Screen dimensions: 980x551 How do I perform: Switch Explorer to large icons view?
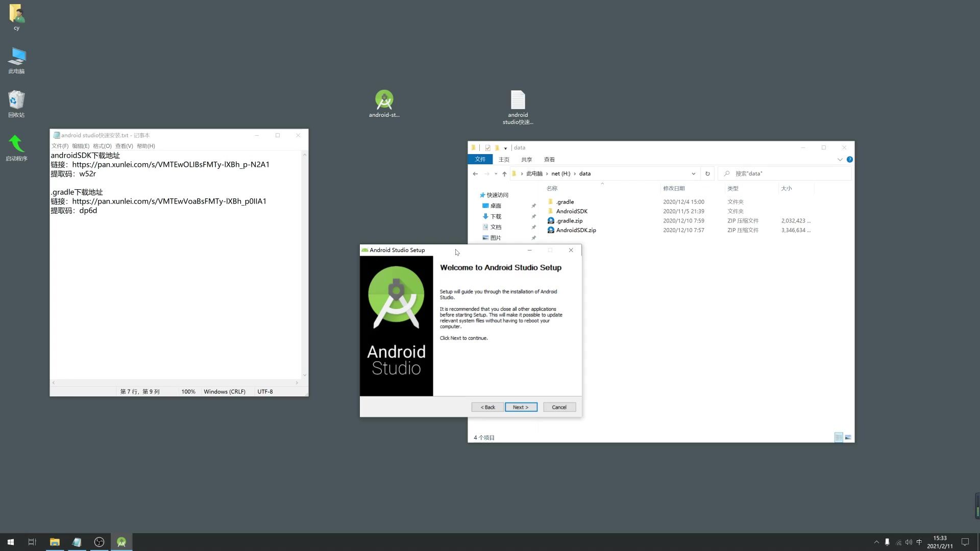click(x=848, y=437)
